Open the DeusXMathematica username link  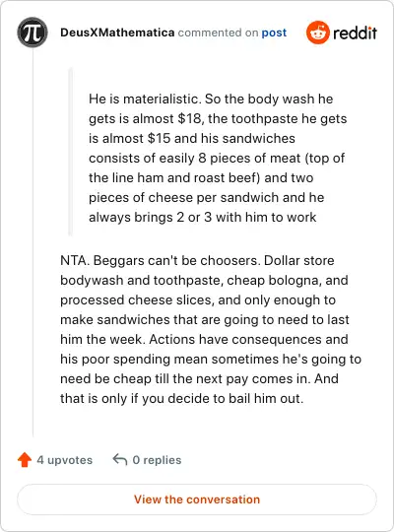click(117, 33)
